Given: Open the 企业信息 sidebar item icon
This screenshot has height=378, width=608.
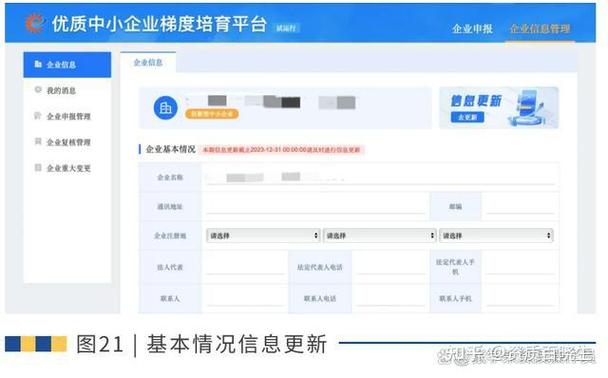Looking at the screenshot, I should (x=38, y=64).
